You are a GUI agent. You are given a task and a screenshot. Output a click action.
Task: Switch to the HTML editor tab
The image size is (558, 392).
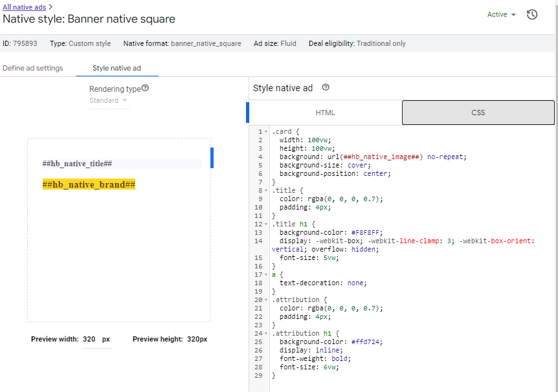[x=325, y=113]
